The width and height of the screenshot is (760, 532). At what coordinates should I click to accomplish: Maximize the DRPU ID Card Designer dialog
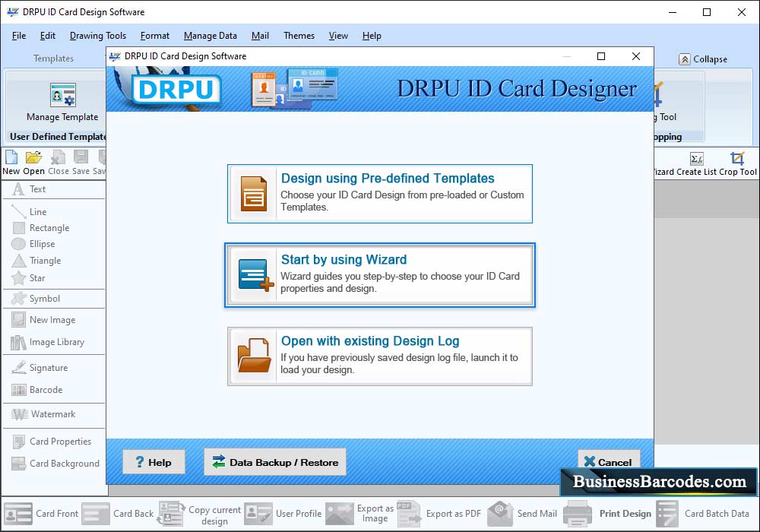click(601, 56)
